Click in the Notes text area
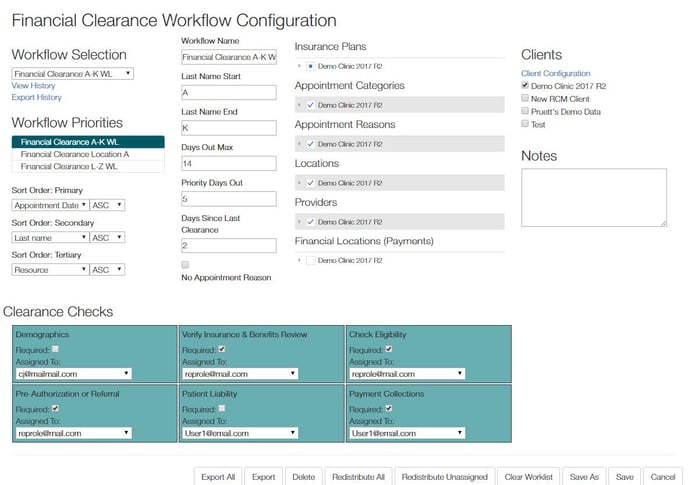Viewport: 688px width, 485px height. click(x=593, y=197)
